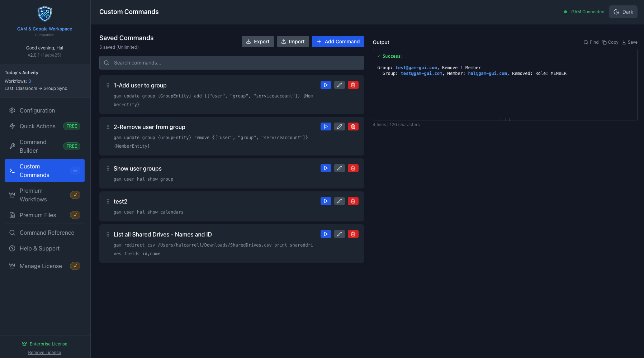Focus the Search commands field
Image resolution: width=644 pixels, height=358 pixels.
[x=232, y=63]
